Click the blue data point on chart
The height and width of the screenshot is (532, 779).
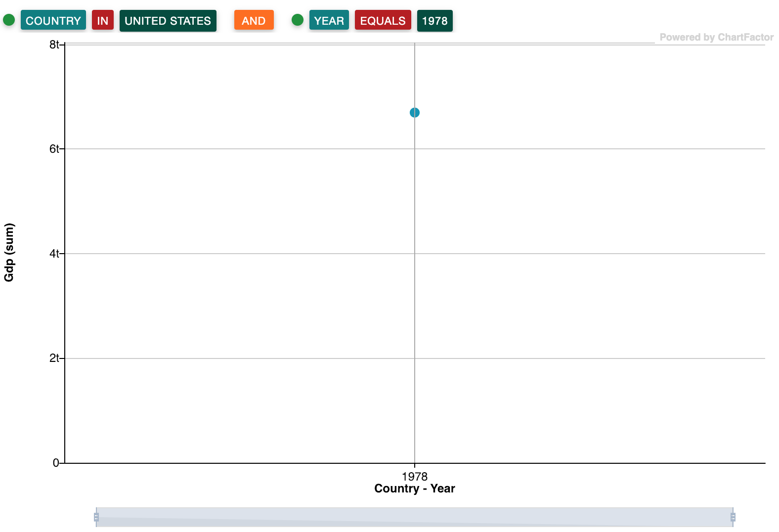coord(415,113)
